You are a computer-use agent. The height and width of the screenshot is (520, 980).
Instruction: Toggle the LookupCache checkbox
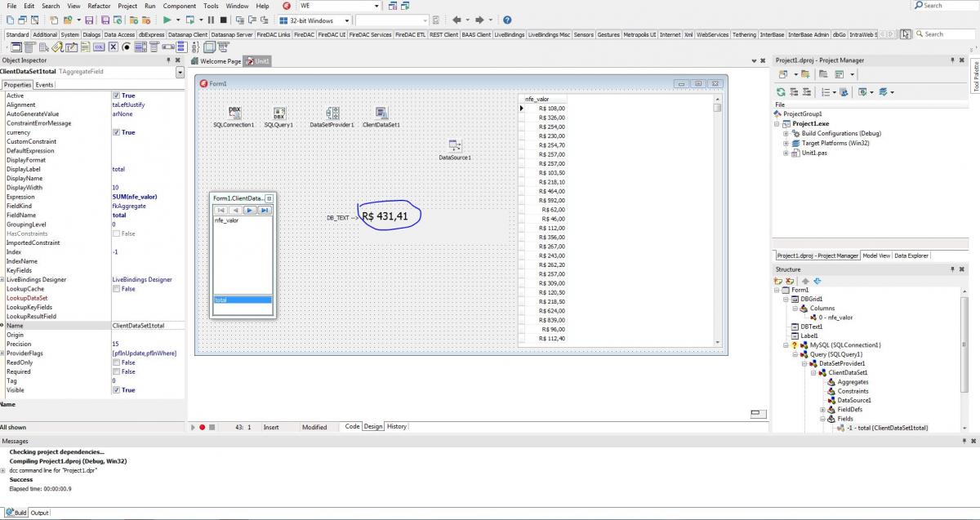point(116,289)
